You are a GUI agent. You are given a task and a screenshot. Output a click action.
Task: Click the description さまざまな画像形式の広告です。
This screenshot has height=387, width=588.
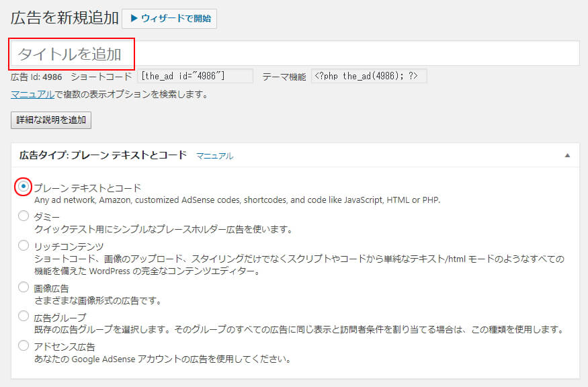click(x=98, y=300)
